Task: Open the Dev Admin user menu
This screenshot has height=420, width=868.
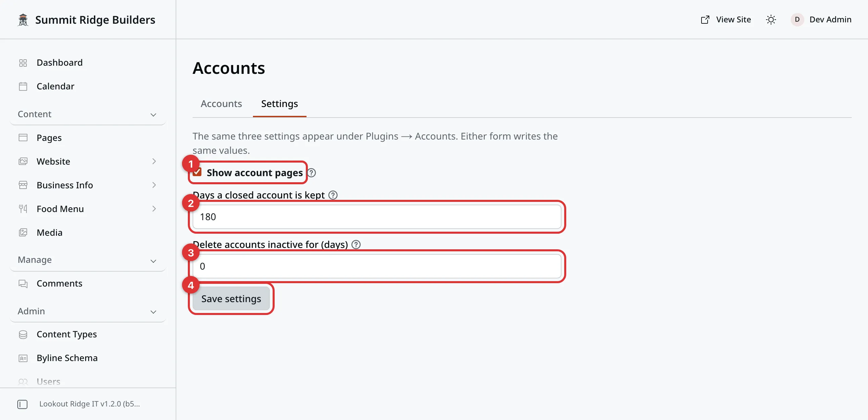Action: [x=821, y=20]
